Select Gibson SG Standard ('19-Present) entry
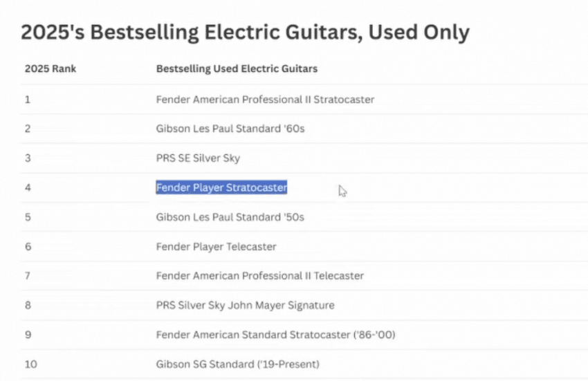 coord(237,364)
